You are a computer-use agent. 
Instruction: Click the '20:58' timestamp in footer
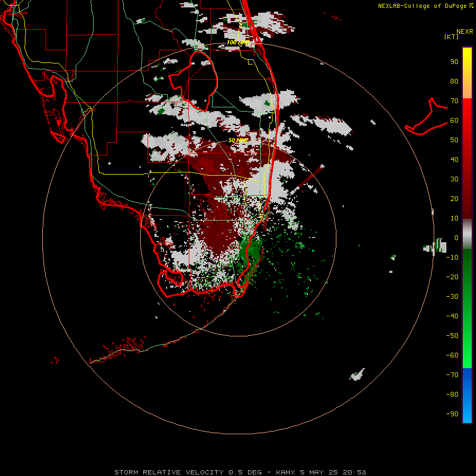(x=354, y=472)
